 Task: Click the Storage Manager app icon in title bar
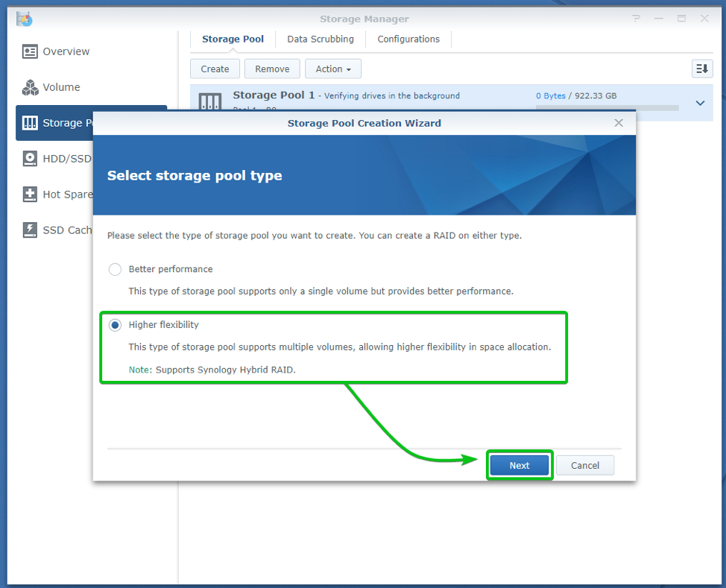(24, 19)
